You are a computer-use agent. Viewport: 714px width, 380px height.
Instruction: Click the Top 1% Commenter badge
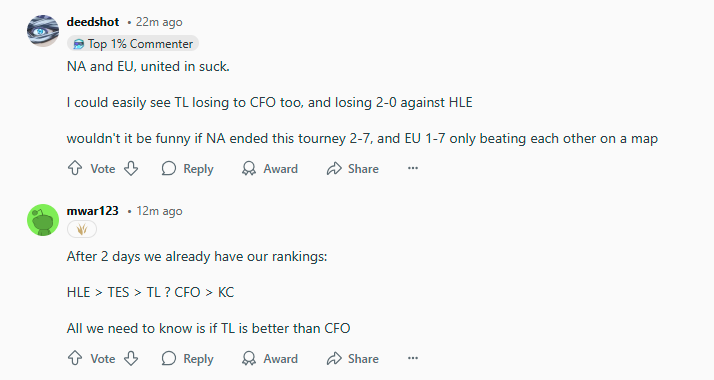[133, 44]
